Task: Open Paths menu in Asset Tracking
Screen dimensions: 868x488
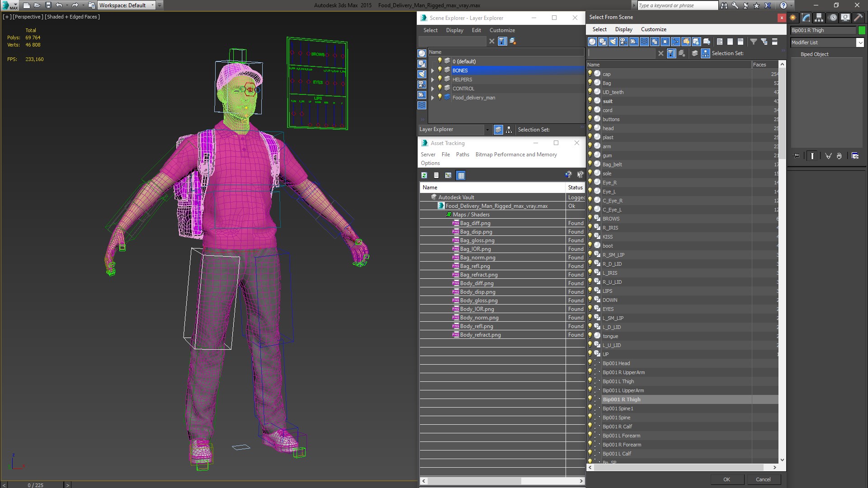Action: tap(462, 155)
